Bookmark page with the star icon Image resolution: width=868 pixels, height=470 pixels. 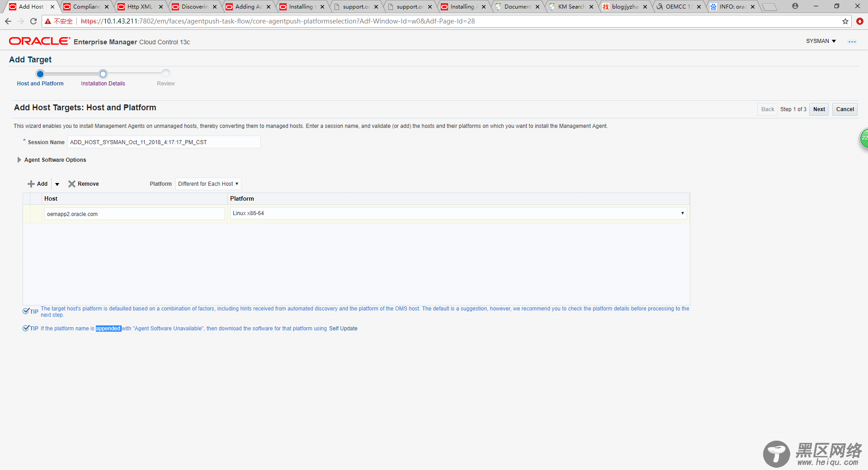[x=845, y=21]
